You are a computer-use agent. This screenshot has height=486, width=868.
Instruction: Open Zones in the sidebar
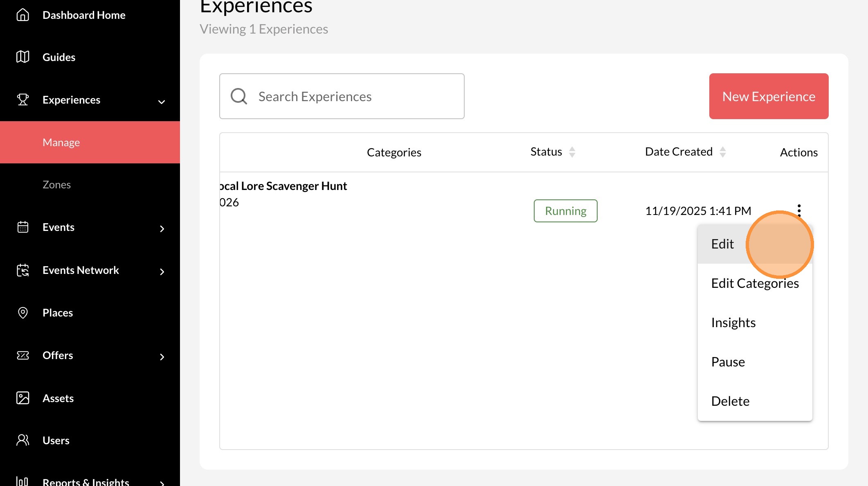tap(56, 185)
